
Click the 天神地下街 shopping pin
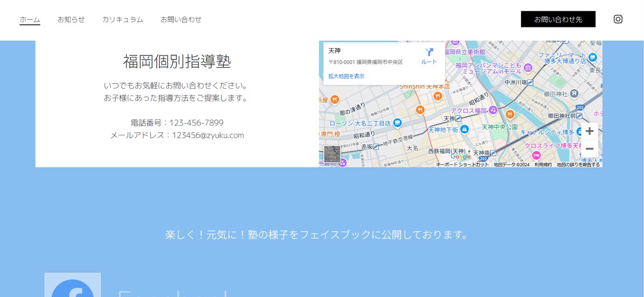tap(464, 129)
